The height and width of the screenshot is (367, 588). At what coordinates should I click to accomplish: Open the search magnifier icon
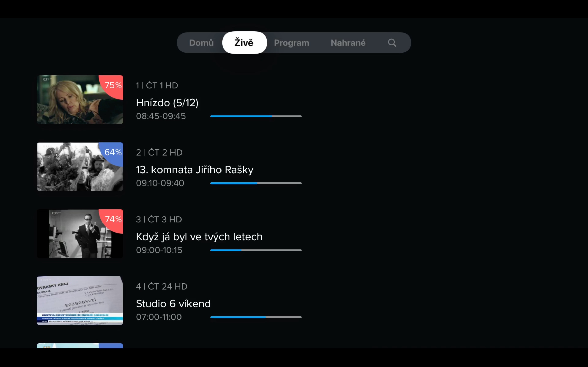392,43
